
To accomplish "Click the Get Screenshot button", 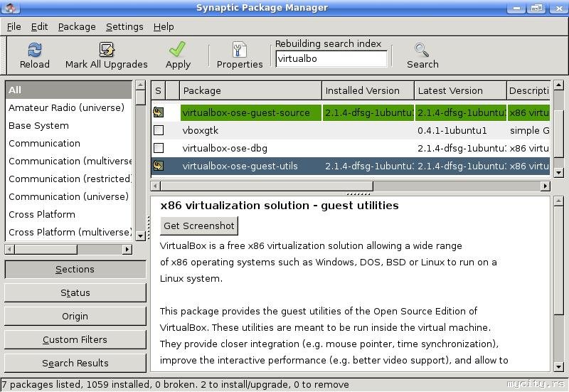I will click(x=199, y=226).
